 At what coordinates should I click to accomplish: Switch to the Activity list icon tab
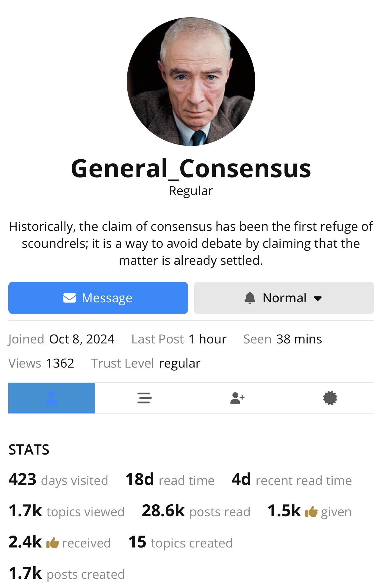pyautogui.click(x=145, y=398)
